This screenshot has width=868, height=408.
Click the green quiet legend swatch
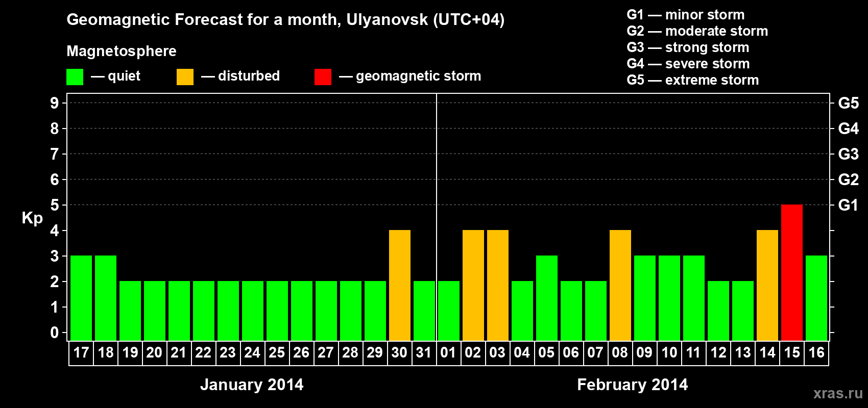click(75, 77)
